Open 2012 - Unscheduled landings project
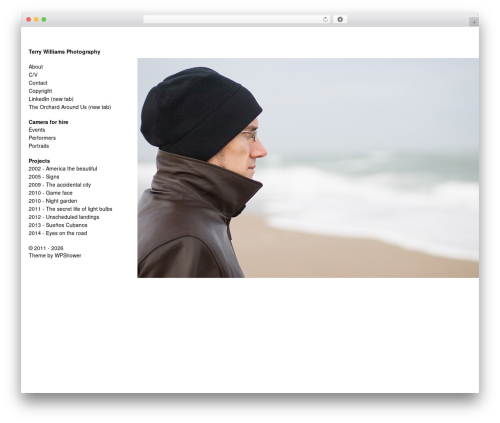The width and height of the screenshot is (500, 423). pyautogui.click(x=64, y=217)
